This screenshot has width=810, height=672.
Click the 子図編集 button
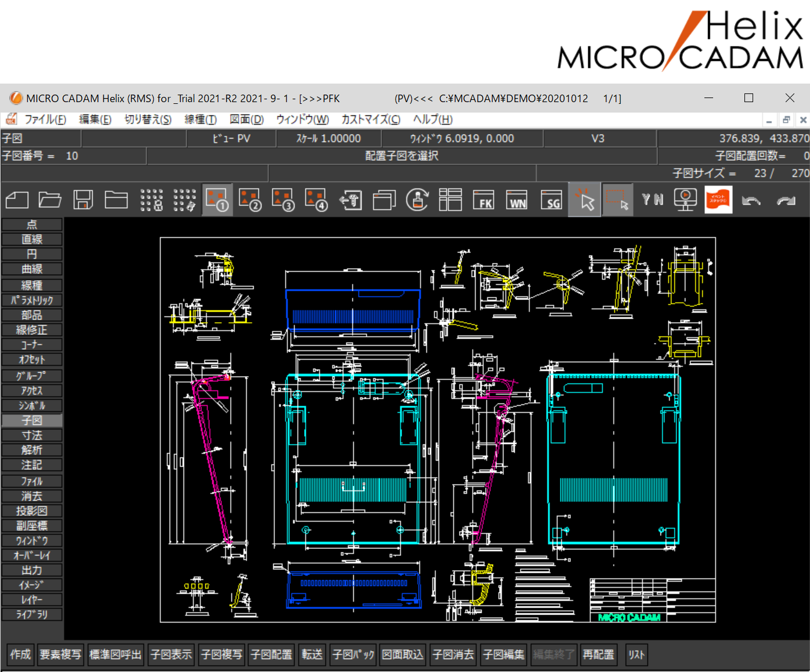[x=504, y=655]
